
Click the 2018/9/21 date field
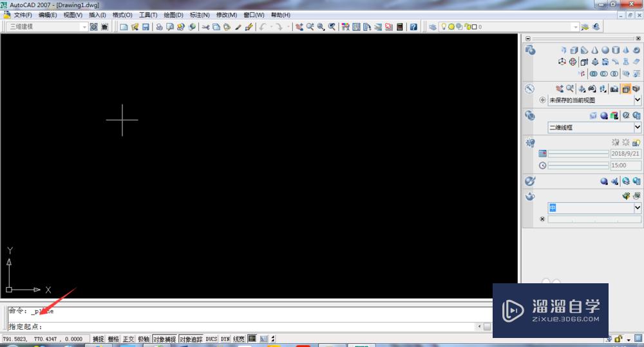[x=625, y=154]
